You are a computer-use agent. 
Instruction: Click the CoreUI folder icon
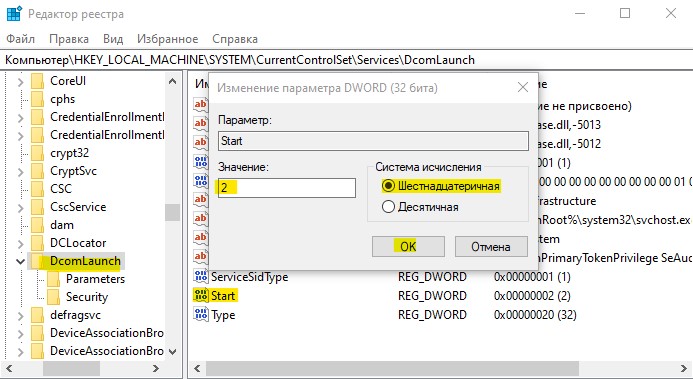click(38, 81)
